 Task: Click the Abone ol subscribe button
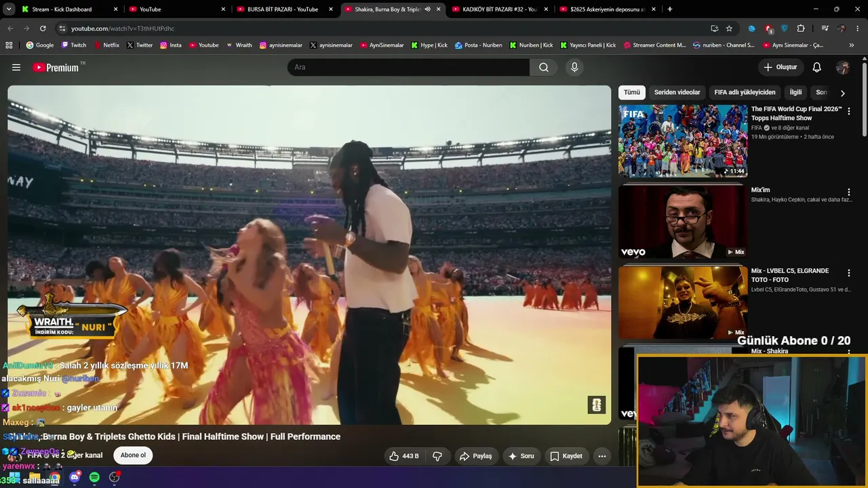click(133, 455)
